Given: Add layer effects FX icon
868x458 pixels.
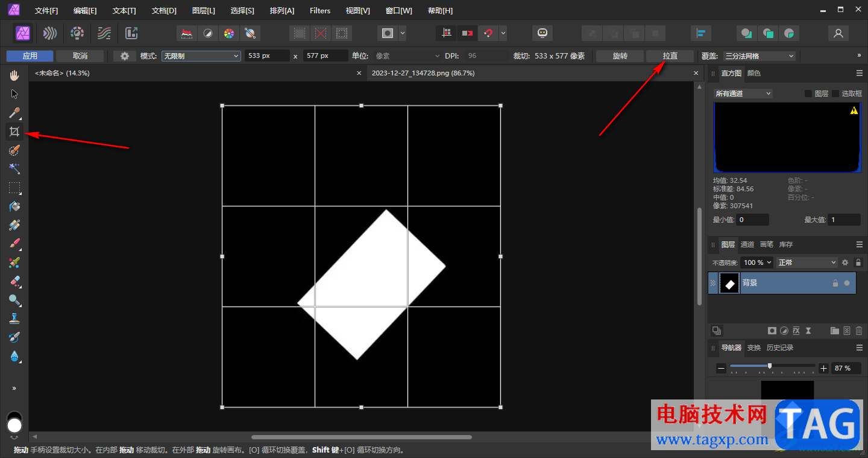Looking at the screenshot, I should [796, 331].
